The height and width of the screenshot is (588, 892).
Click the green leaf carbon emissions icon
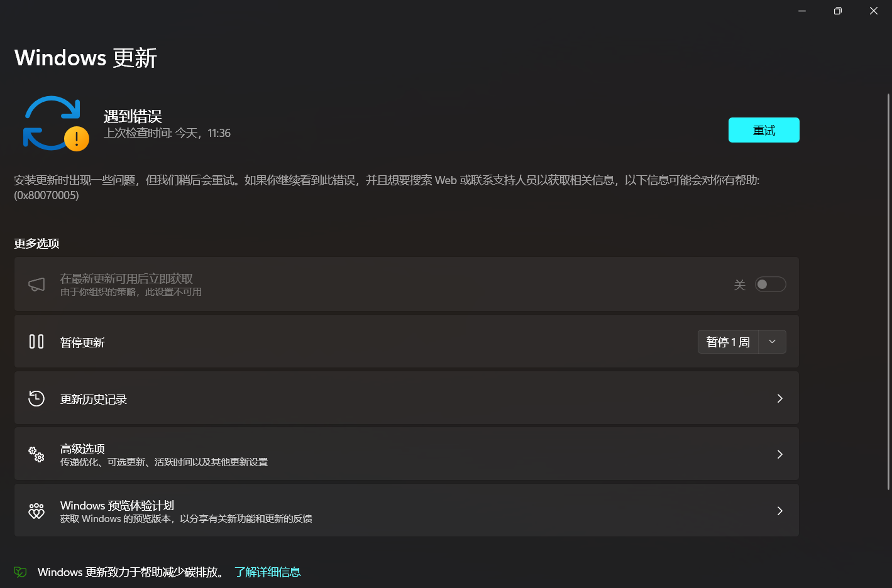pyautogui.click(x=20, y=572)
